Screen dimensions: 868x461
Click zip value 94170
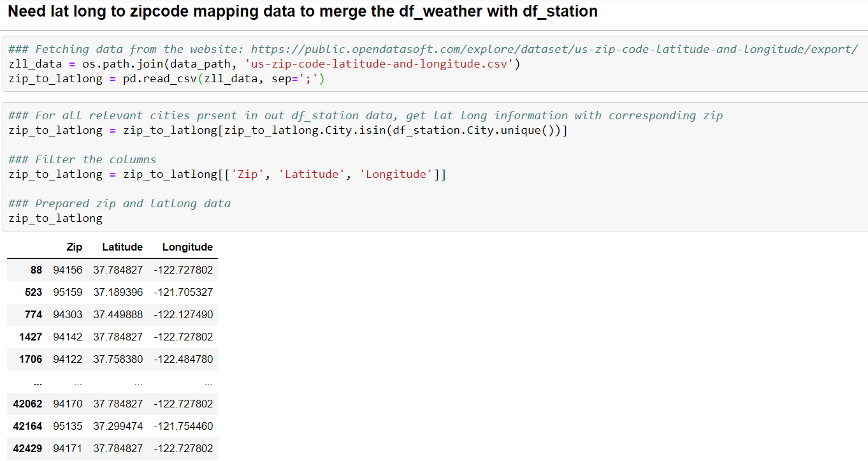68,404
